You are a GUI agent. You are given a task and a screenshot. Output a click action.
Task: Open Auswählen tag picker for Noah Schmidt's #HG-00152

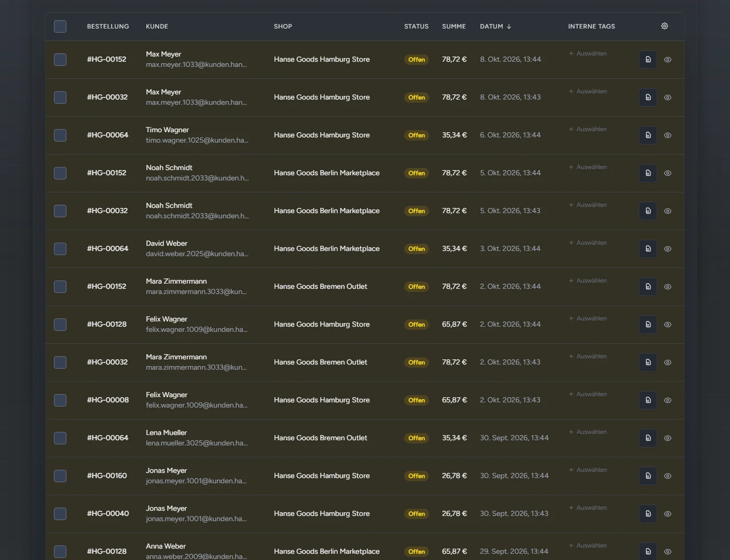(588, 167)
